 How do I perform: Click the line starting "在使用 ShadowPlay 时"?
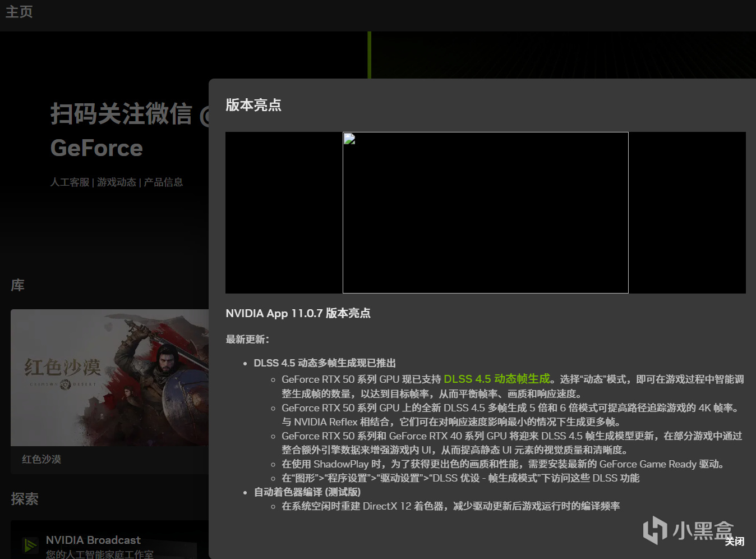pyautogui.click(x=505, y=464)
